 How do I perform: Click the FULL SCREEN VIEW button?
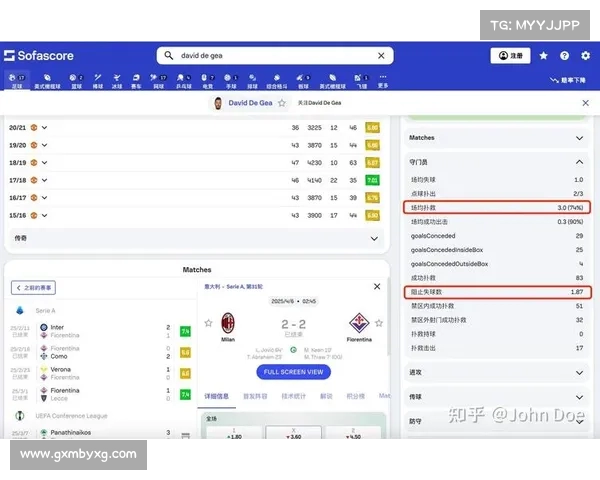[293, 372]
